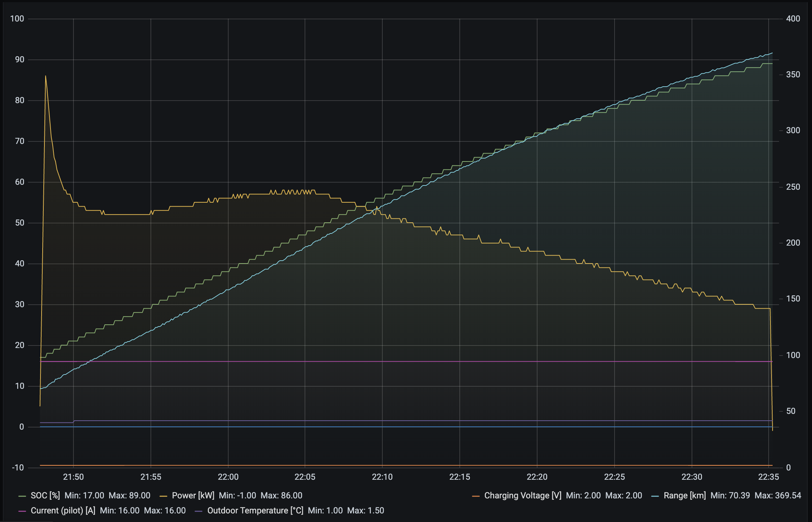Click the 21:50 time axis label
This screenshot has height=522, width=812.
click(73, 477)
